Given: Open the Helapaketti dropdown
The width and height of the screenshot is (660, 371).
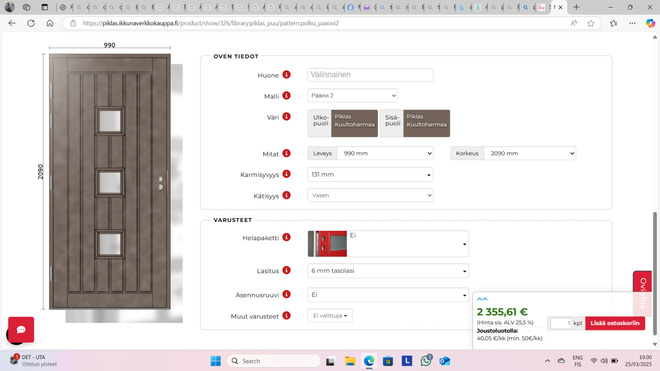Looking at the screenshot, I should 388,244.
